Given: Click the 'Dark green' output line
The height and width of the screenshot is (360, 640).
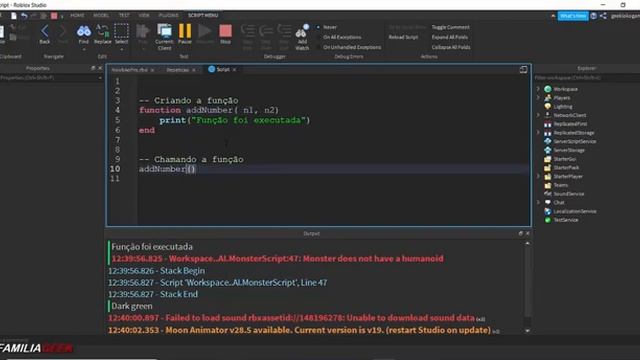Looking at the screenshot, I should click(x=131, y=306).
